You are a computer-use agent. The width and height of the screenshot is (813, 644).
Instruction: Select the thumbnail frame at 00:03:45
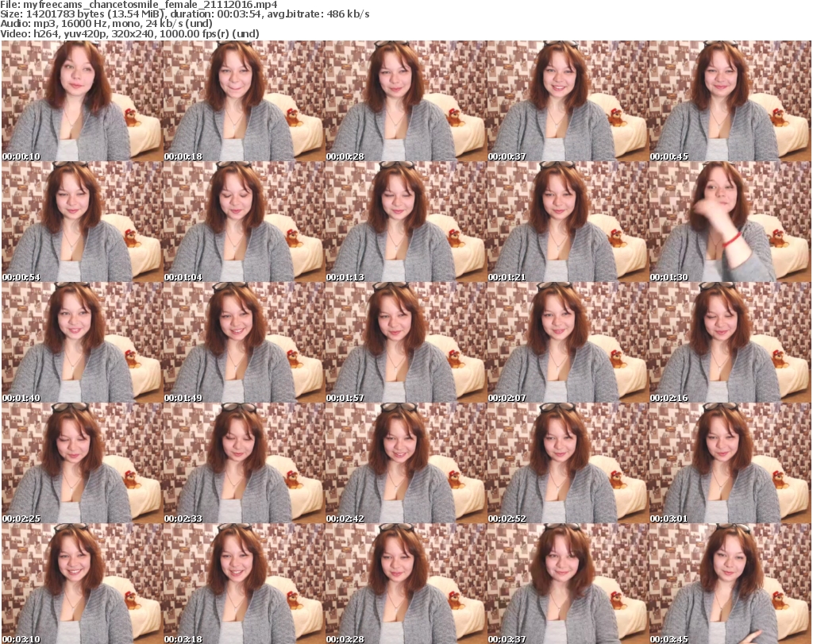coord(730,584)
